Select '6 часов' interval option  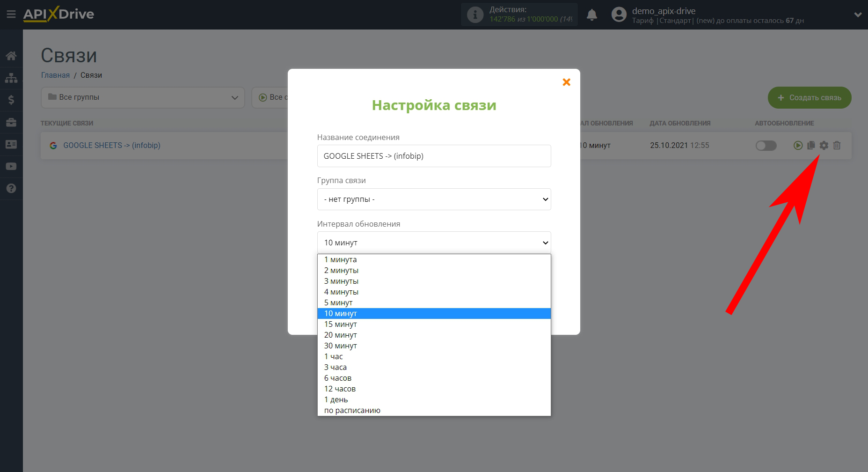[434, 378]
